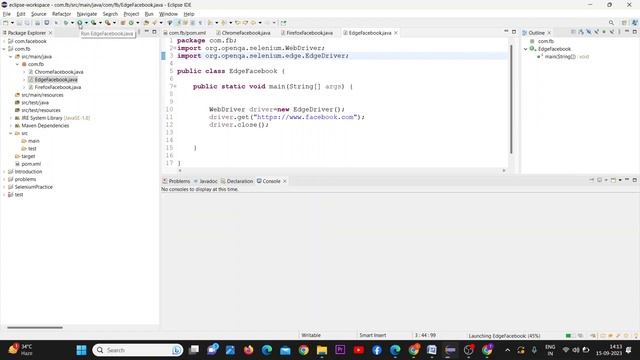Click the Open Perspective icon
The image size is (640, 360).
[624, 23]
